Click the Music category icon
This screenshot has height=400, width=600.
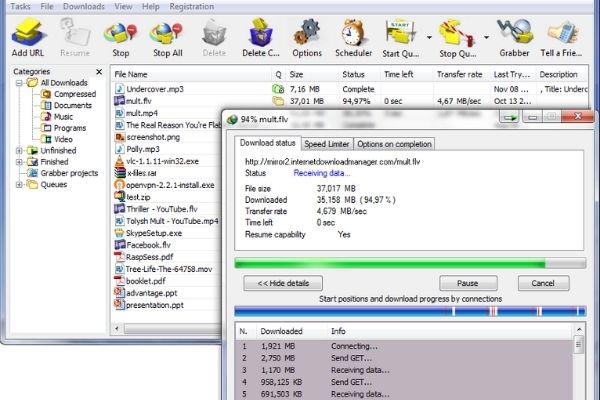pyautogui.click(x=46, y=116)
